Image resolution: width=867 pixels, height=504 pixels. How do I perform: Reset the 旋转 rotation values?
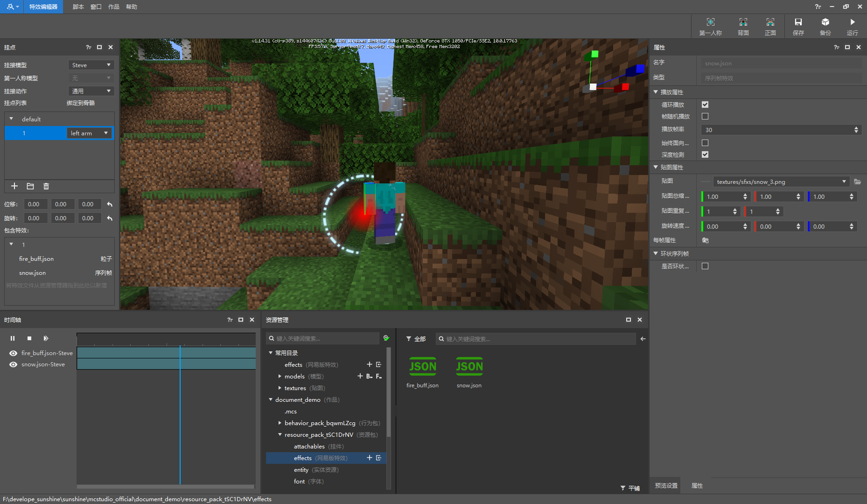click(110, 218)
